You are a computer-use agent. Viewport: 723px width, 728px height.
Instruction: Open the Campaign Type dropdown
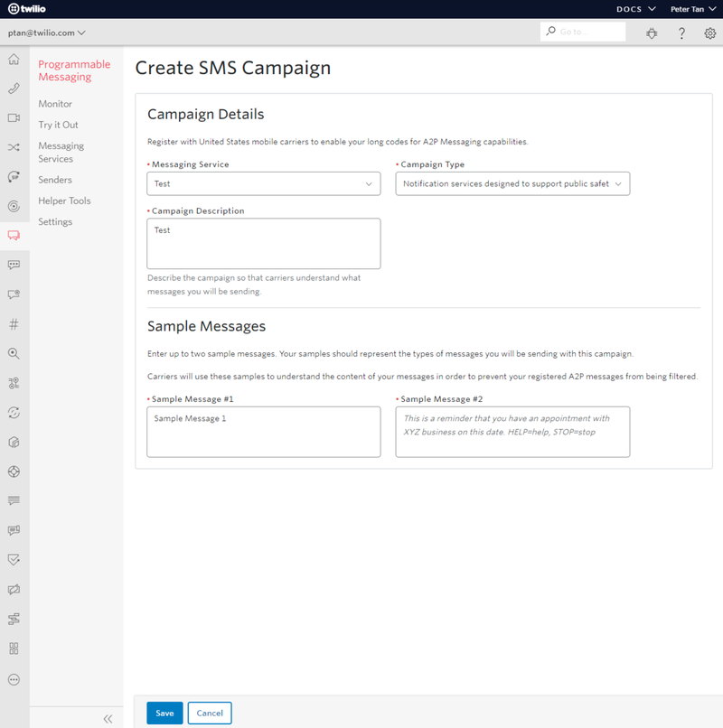point(512,184)
